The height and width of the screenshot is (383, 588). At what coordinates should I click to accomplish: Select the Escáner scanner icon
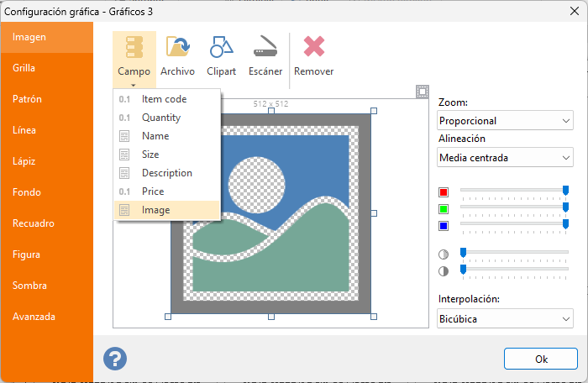point(265,55)
